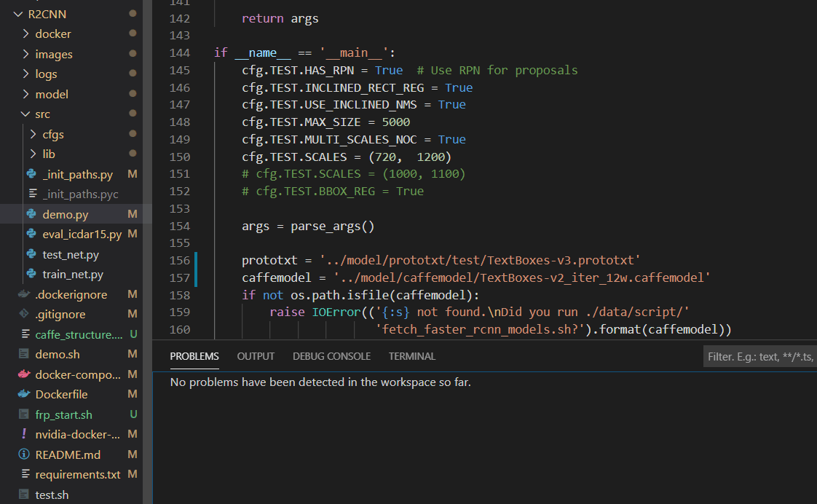Click the shell icon beside demo.sh
The image size is (817, 504).
pyautogui.click(x=24, y=355)
